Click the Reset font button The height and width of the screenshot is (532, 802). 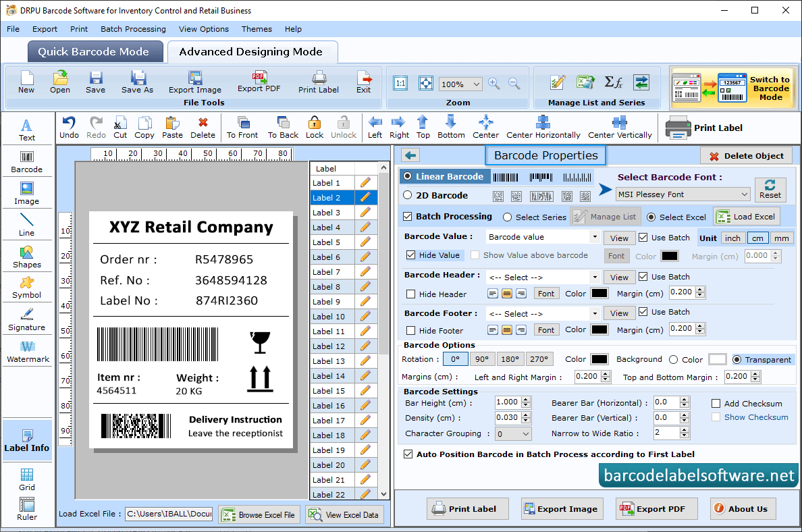coord(770,189)
